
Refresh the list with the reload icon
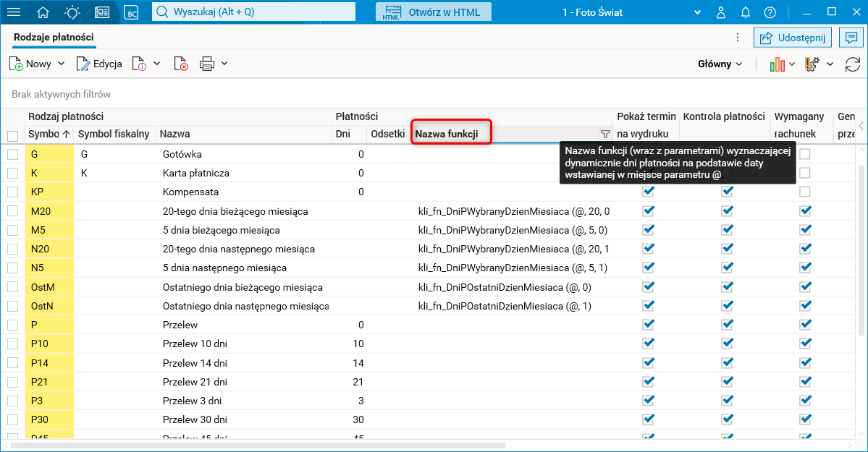tap(853, 64)
